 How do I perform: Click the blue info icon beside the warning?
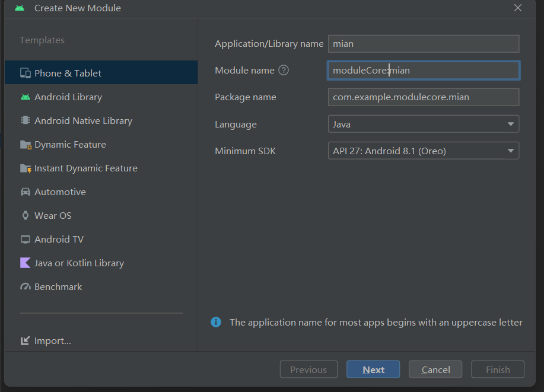216,322
